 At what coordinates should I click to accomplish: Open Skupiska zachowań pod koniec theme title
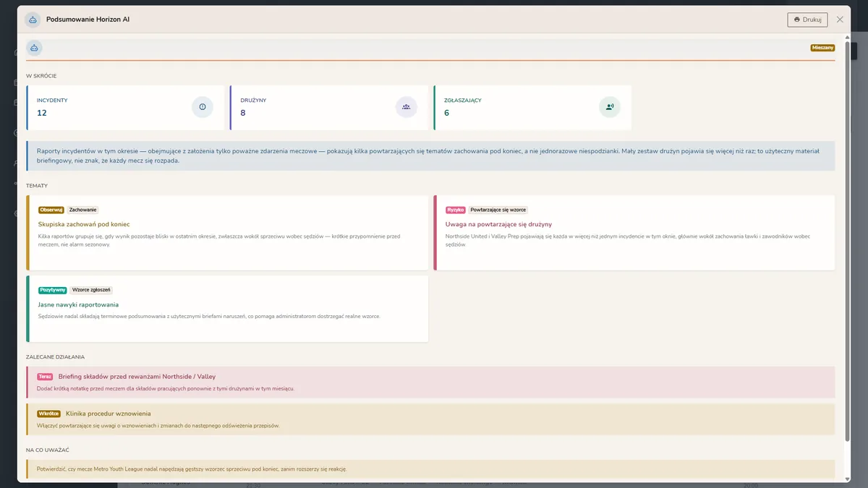point(84,225)
